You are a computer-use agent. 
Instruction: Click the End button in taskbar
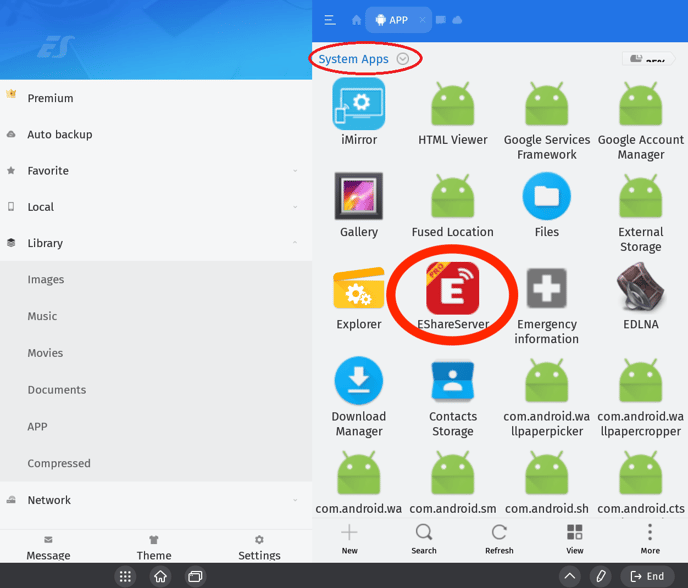[647, 576]
